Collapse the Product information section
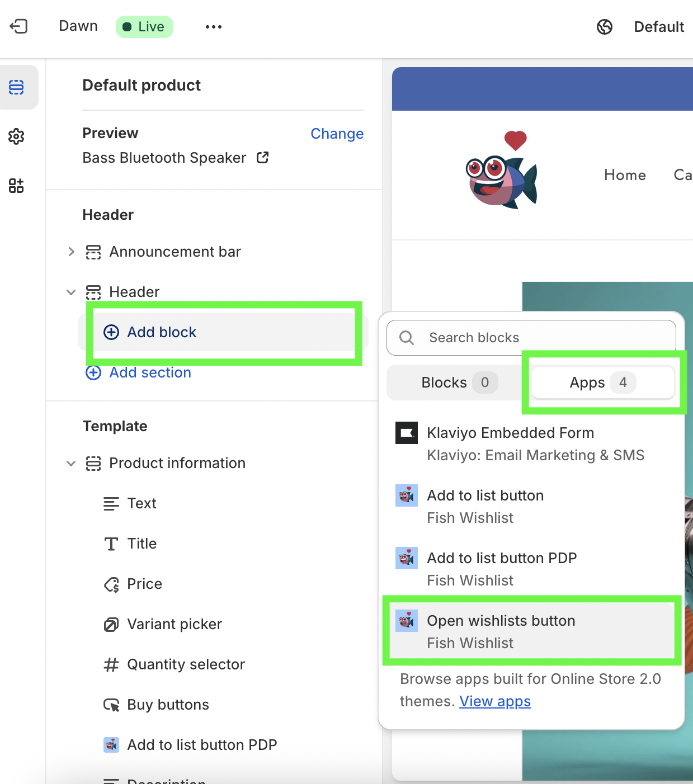 click(71, 463)
